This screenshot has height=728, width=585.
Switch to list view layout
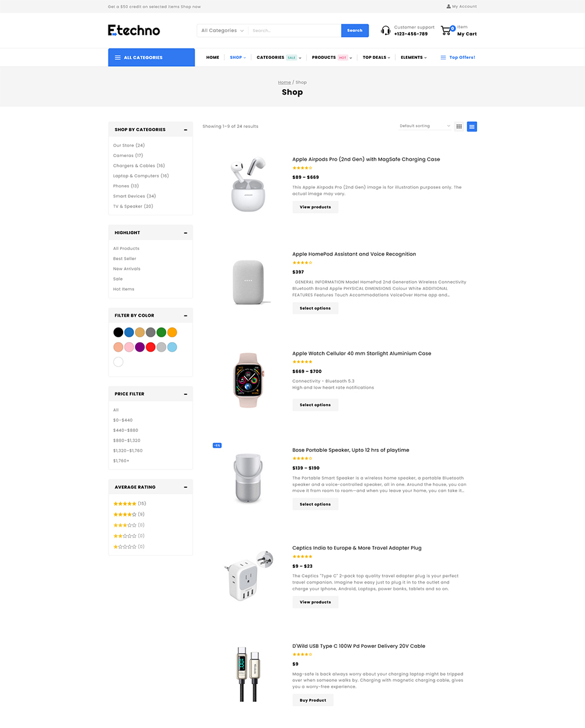(472, 126)
